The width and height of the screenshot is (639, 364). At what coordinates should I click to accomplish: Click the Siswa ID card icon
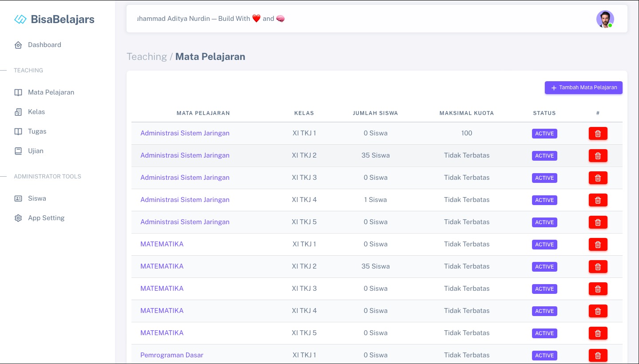[18, 198]
